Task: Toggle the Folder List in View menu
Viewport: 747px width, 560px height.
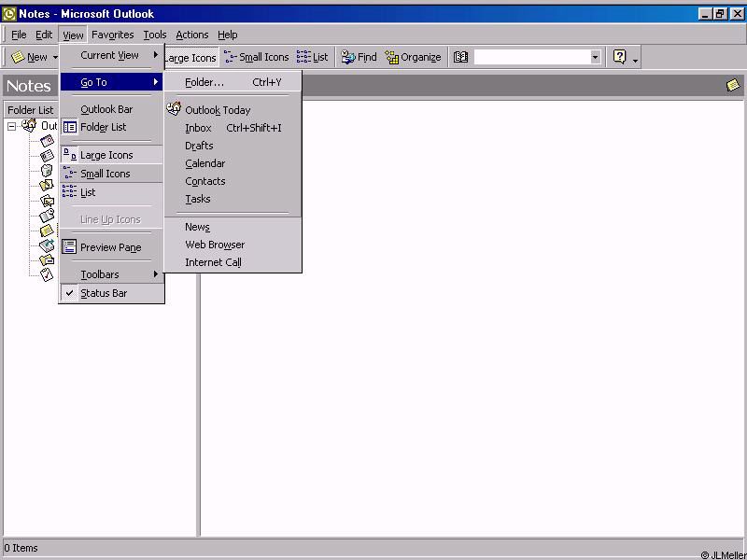Action: [x=103, y=127]
